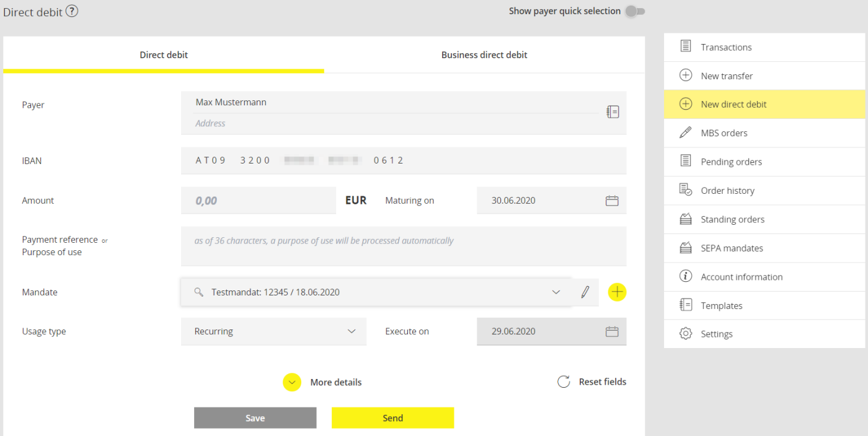Open calendar for Execute on date
The height and width of the screenshot is (436, 868).
pyautogui.click(x=612, y=331)
